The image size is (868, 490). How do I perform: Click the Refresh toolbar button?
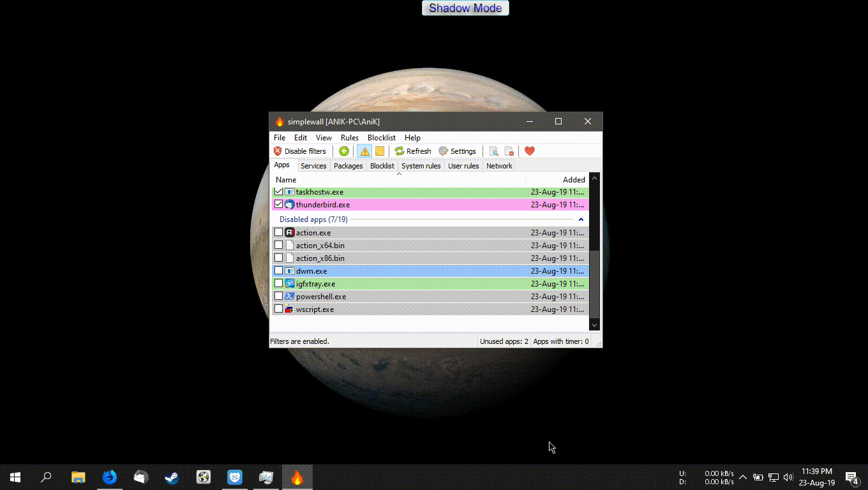point(413,151)
